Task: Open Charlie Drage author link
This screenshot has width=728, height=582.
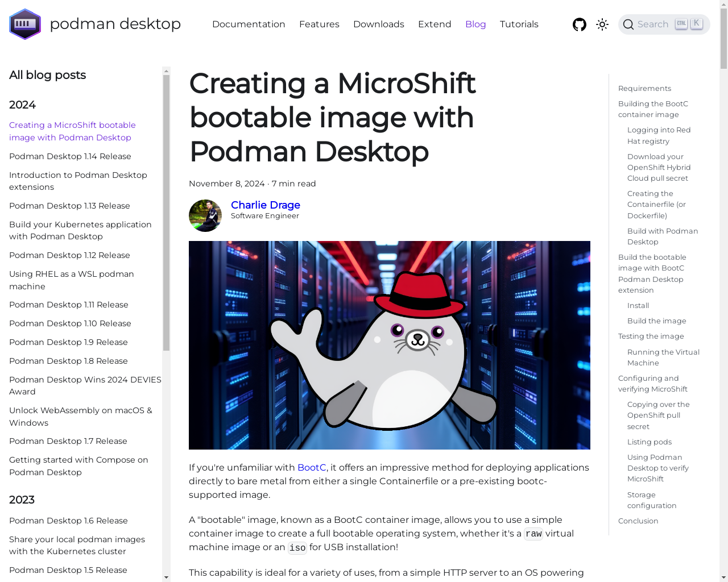Action: [266, 205]
